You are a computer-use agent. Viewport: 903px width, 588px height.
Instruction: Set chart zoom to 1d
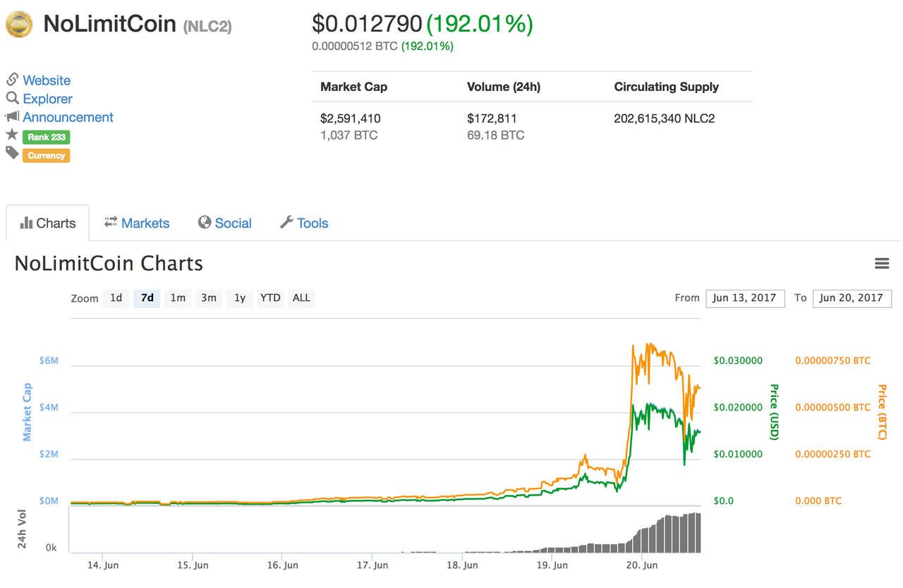(116, 298)
